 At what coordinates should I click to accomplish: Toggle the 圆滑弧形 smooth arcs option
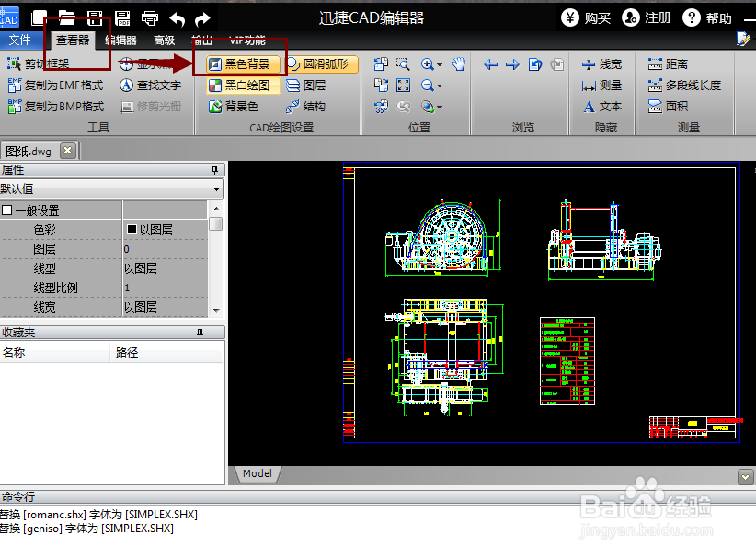[322, 64]
